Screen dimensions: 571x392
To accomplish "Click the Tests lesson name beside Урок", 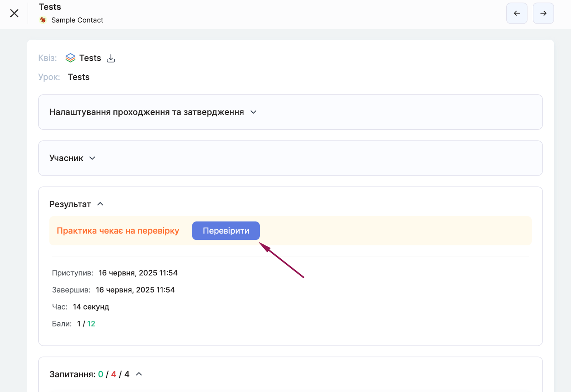I will pos(79,77).
